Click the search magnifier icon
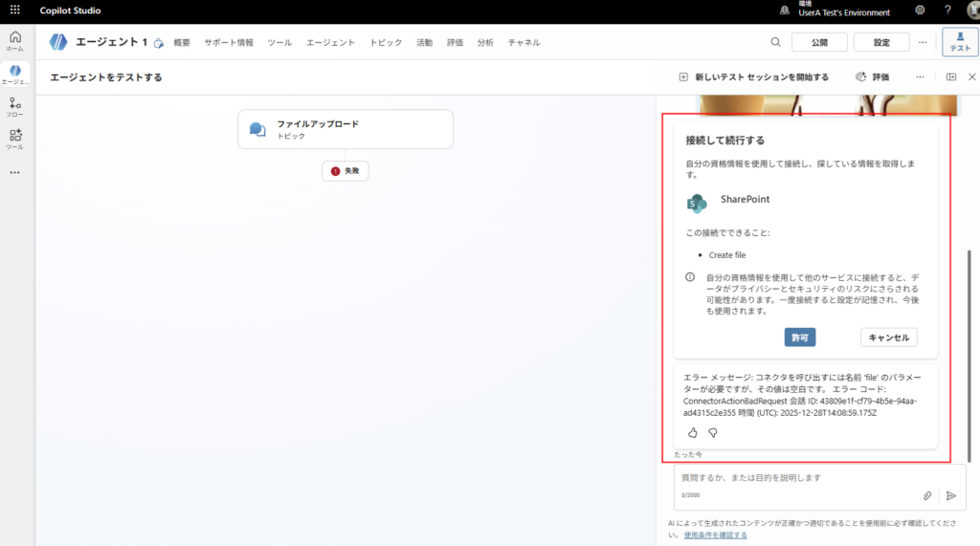 click(x=776, y=42)
